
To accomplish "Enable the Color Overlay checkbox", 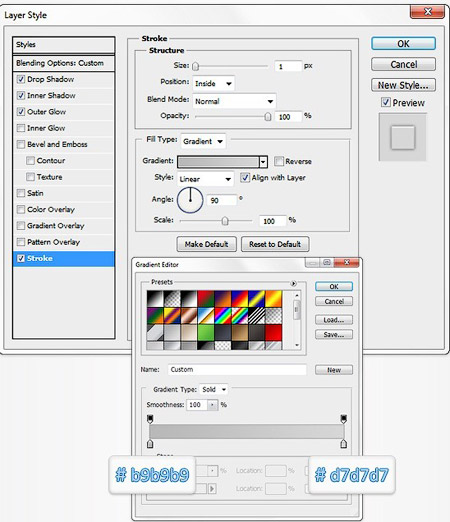I will (x=21, y=209).
